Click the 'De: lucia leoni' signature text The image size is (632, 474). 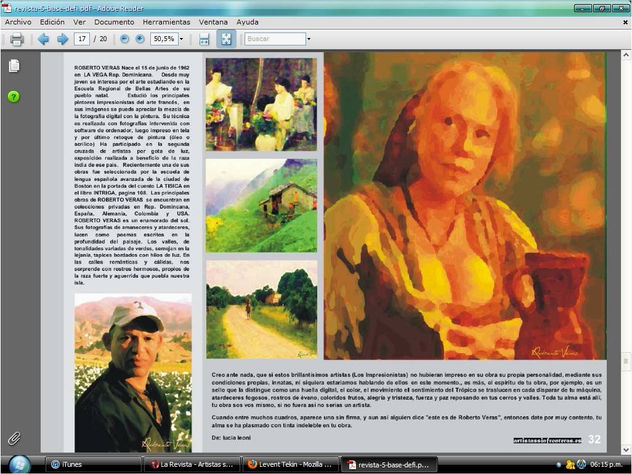[231, 438]
